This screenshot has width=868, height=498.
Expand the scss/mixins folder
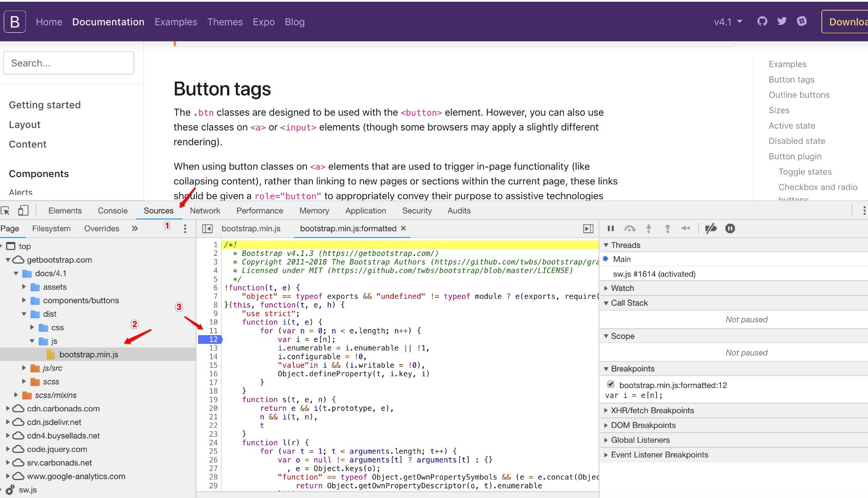point(16,395)
